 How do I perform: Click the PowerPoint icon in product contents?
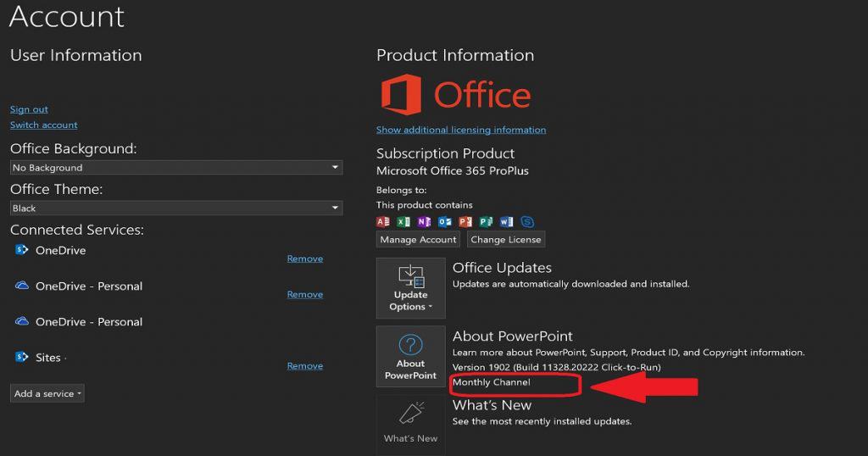465,222
